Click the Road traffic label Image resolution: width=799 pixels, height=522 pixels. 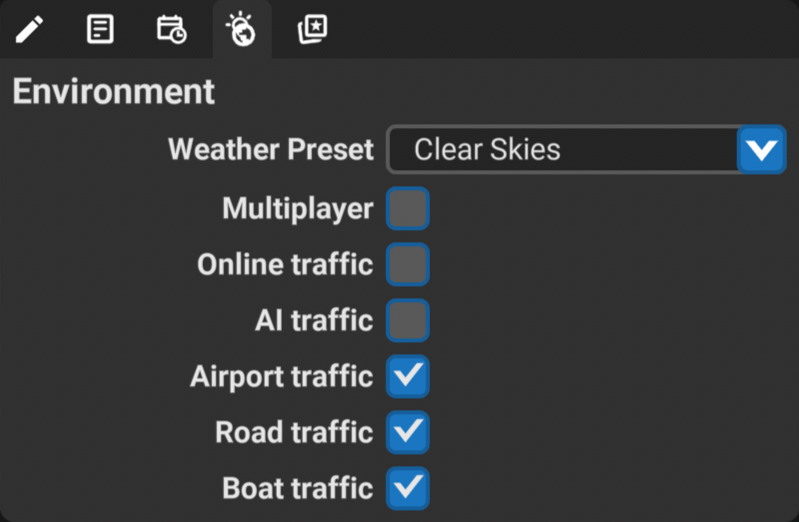click(294, 432)
